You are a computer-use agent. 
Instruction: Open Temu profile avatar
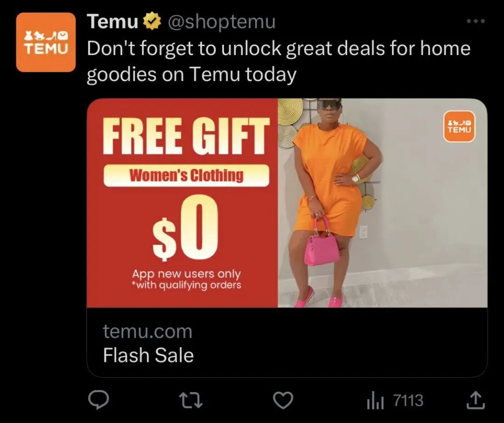point(46,42)
